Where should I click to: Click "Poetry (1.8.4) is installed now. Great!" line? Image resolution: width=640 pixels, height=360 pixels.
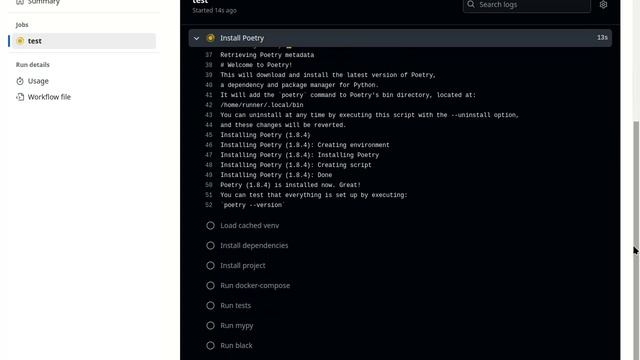(x=291, y=185)
